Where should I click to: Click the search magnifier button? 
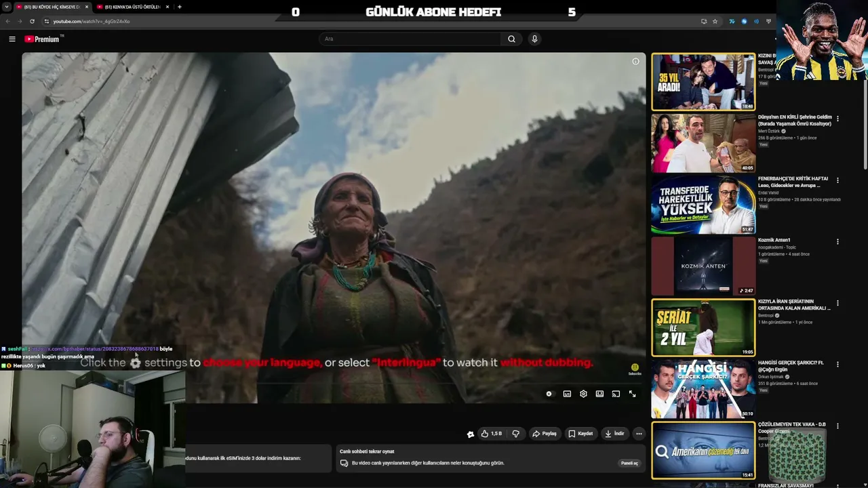pos(511,39)
